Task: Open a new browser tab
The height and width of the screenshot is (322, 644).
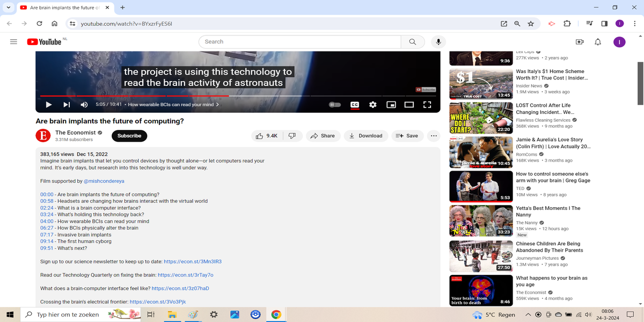Action: click(122, 8)
